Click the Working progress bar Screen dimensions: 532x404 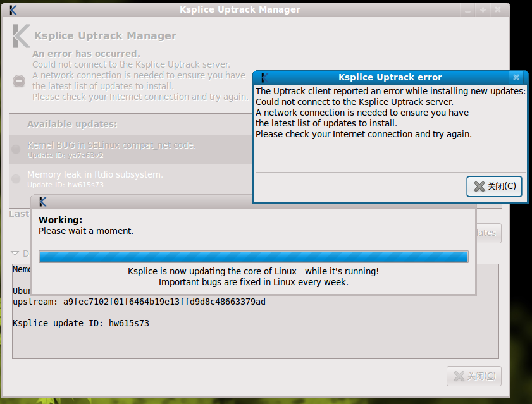(254, 257)
